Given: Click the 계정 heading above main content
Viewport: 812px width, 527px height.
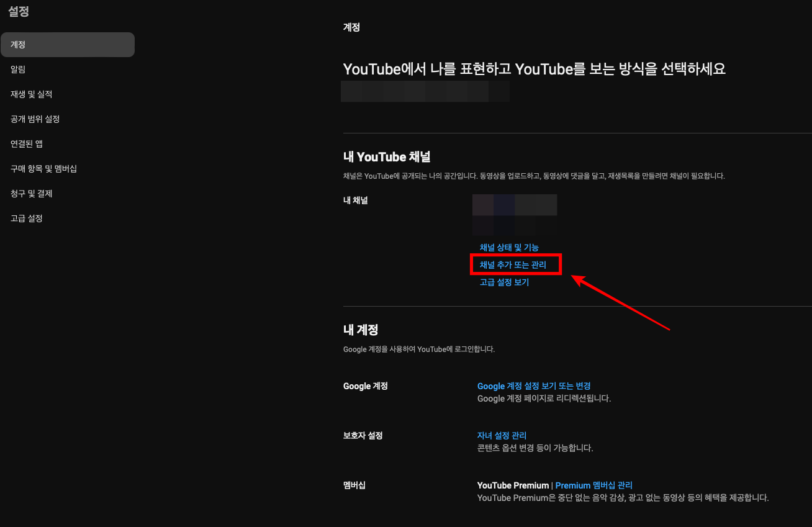Looking at the screenshot, I should tap(351, 27).
